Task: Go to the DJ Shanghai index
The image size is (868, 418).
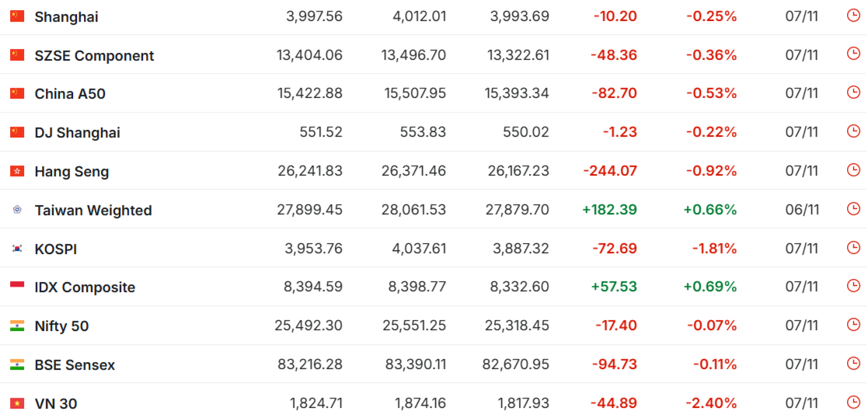Action: click(x=77, y=132)
